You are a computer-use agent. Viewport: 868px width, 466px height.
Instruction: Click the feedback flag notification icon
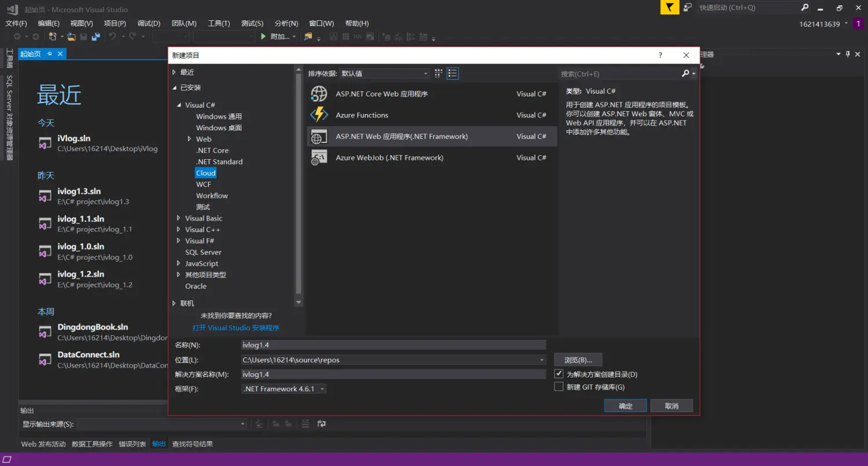pos(670,8)
